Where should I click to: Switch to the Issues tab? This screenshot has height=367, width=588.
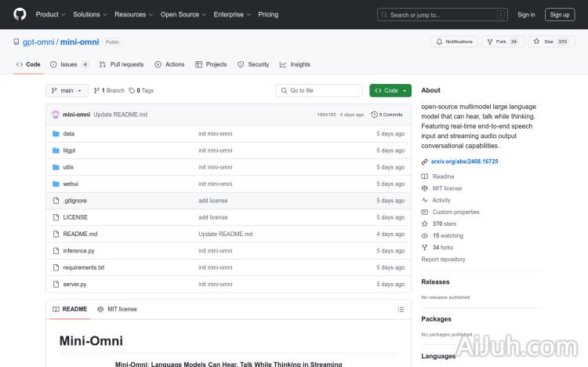69,64
